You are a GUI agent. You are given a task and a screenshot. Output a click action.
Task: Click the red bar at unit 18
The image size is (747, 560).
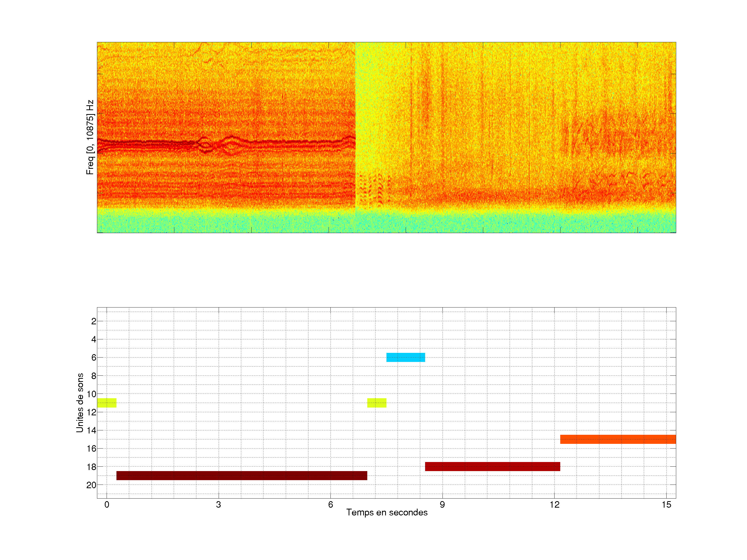492,466
